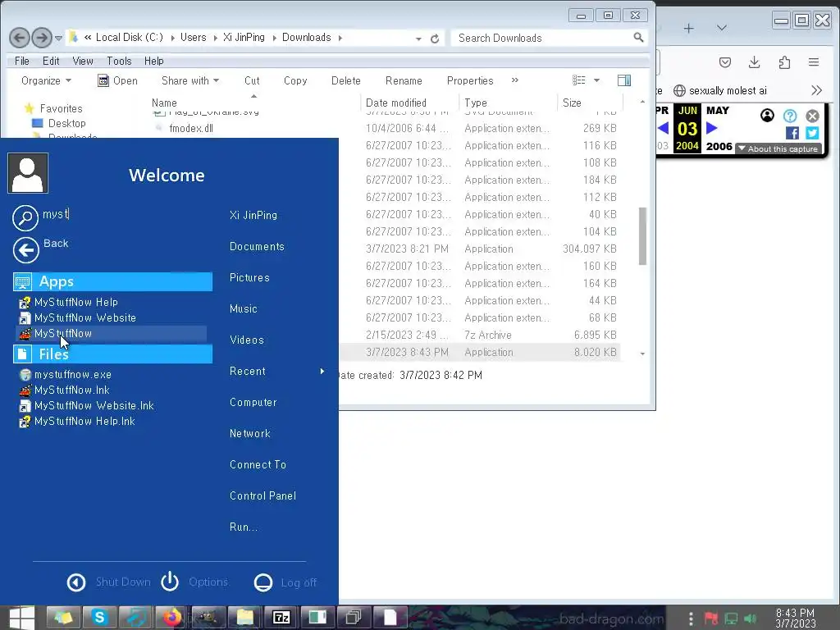Click the volume speaker tray icon
The image size is (840, 630).
pos(750,619)
